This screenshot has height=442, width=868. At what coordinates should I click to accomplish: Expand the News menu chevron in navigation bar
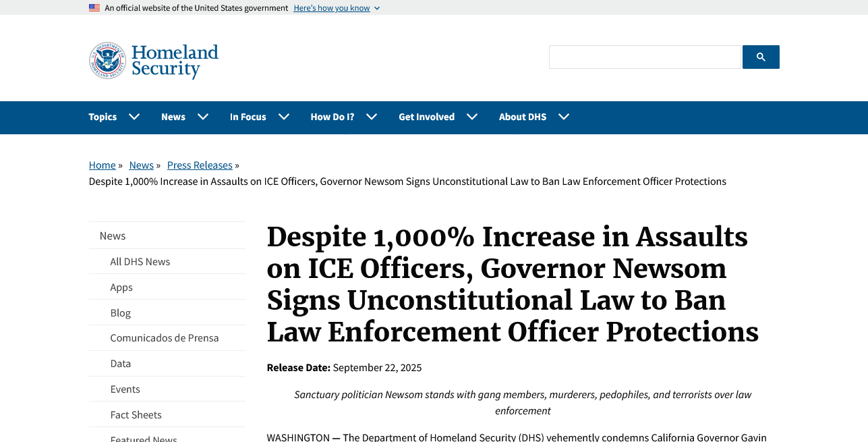tap(203, 117)
